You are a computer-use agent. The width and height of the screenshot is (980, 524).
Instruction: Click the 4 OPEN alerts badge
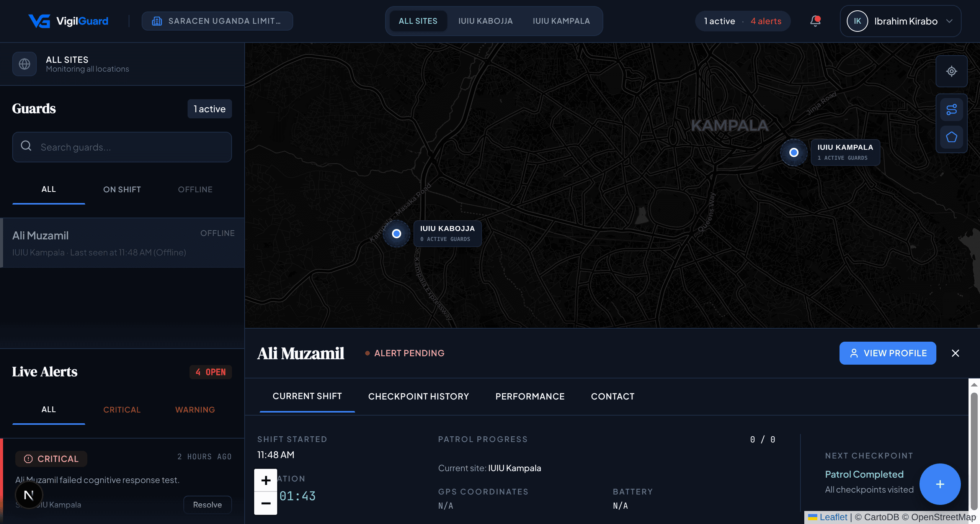click(x=211, y=372)
